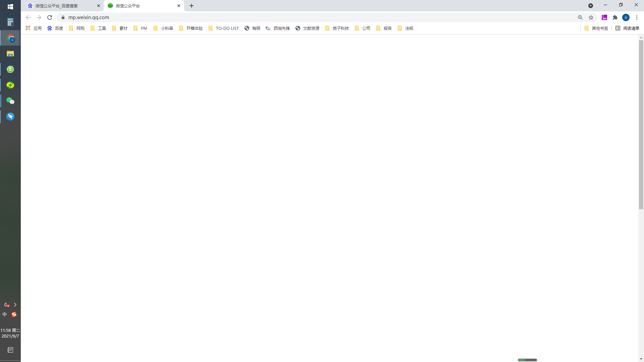Open the TO-DO LIST bookmark folder
Image resolution: width=644 pixels, height=362 pixels.
224,28
